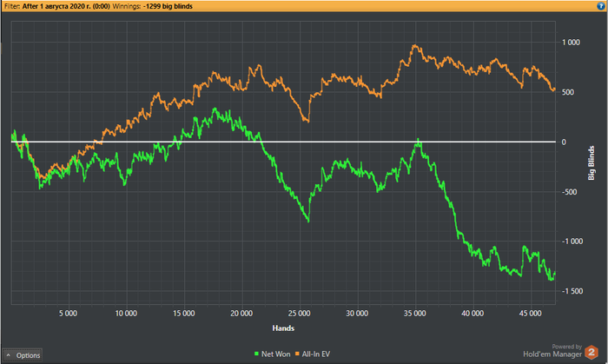Screen dimensions: 608x364
Task: Click the y-axis label '-1 500'
Action: click(x=572, y=291)
